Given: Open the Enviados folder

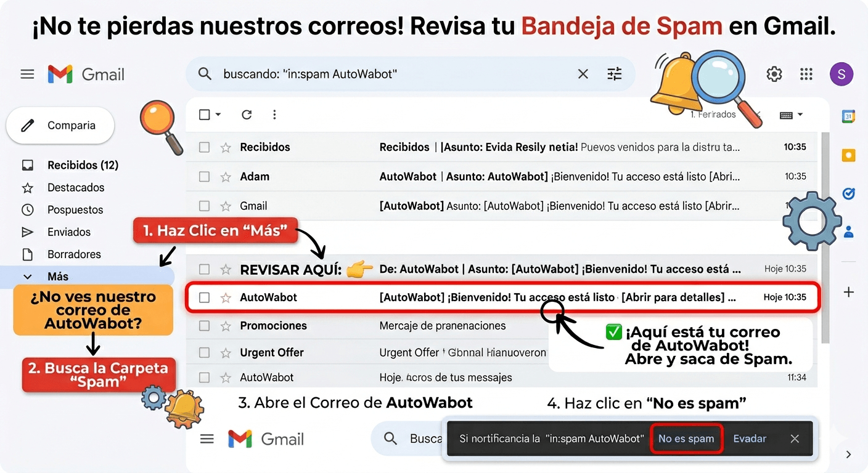Looking at the screenshot, I should (69, 232).
